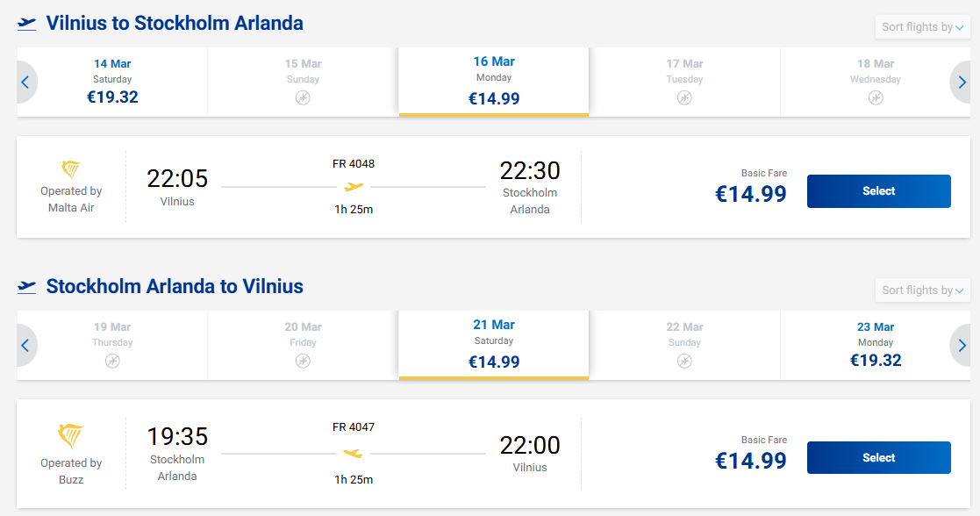Select the 19:35 Stockholm Arlanda return flight
This screenshot has width=980, height=516.
[x=878, y=458]
